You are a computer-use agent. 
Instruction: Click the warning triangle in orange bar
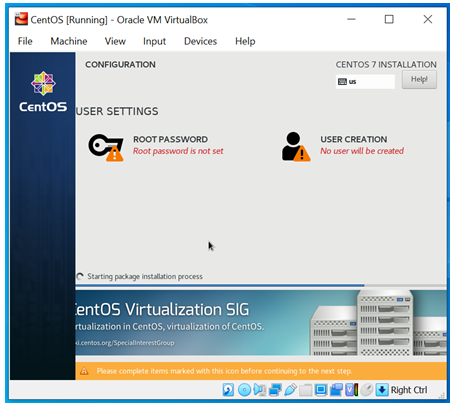(84, 371)
